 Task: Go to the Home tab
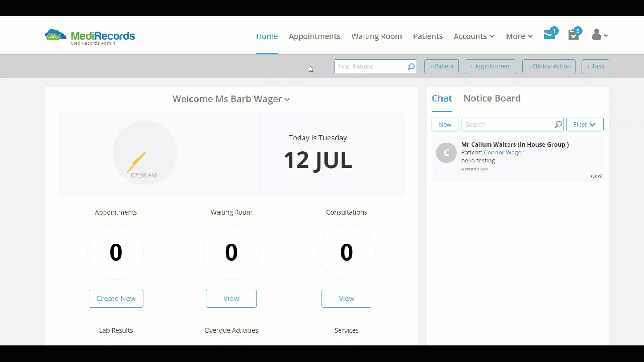[x=267, y=36]
